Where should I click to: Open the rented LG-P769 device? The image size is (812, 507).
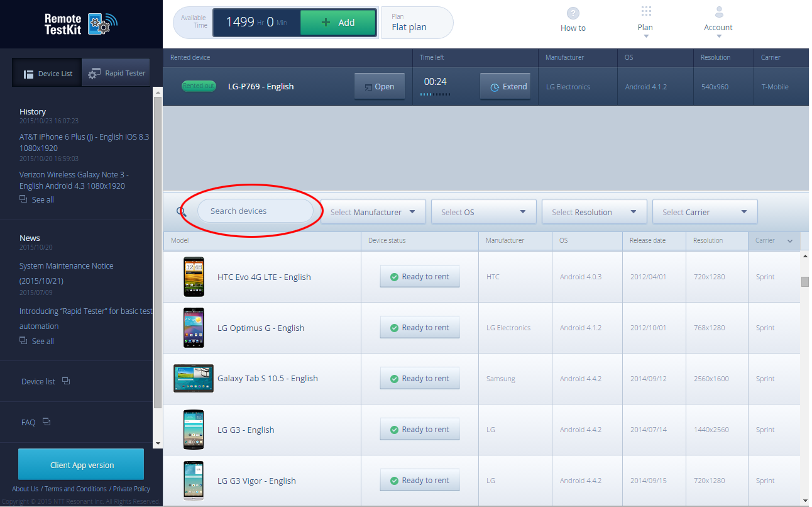pyautogui.click(x=380, y=87)
